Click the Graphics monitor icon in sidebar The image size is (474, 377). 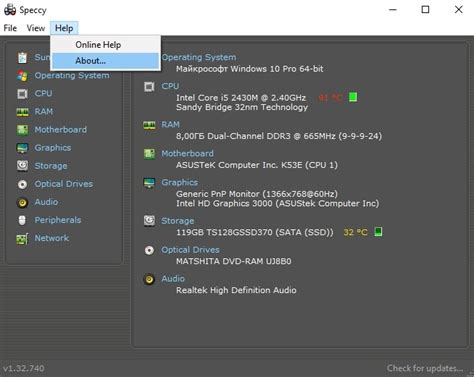click(x=22, y=148)
